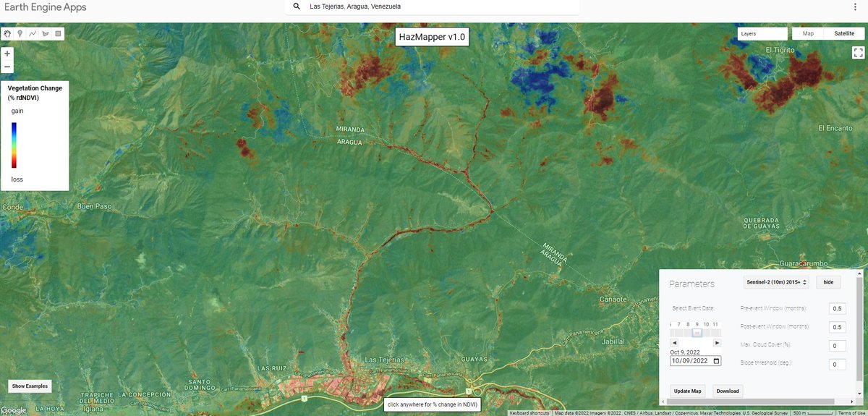
Task: Zoom out the map
Action: coord(7,67)
